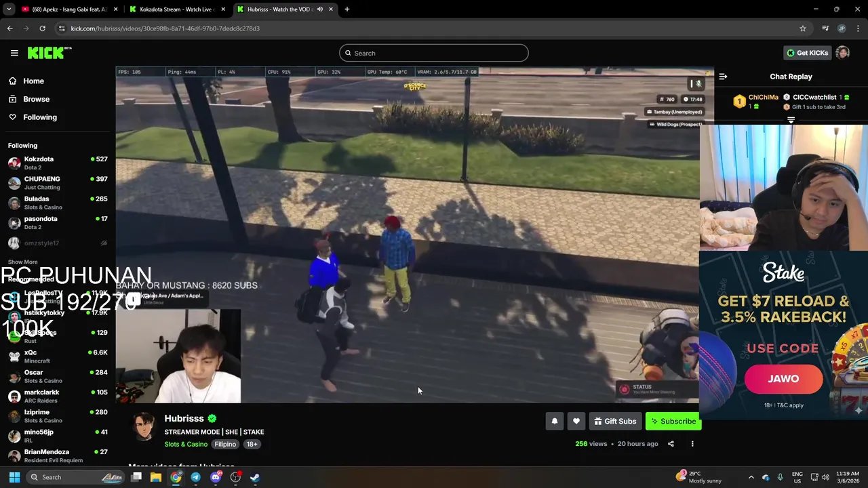Open File Explorer from taskbar
This screenshot has height=488, width=868.
pos(156,477)
